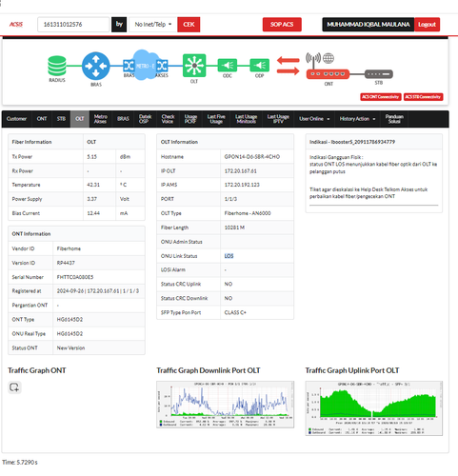Click Version ID value RP4437
This screenshot has width=458, height=476.
point(66,263)
